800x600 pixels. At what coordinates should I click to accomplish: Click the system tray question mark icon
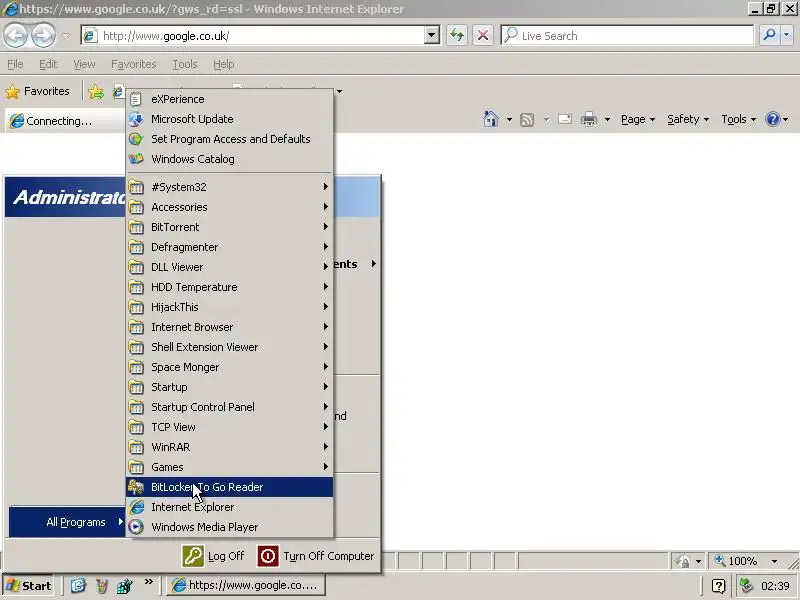(x=718, y=586)
